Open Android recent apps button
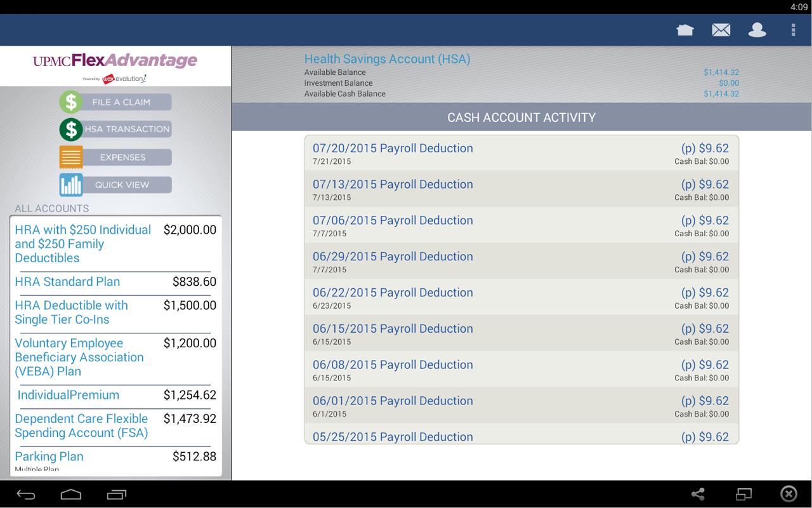Screen dimensions: 812x508 [x=116, y=494]
